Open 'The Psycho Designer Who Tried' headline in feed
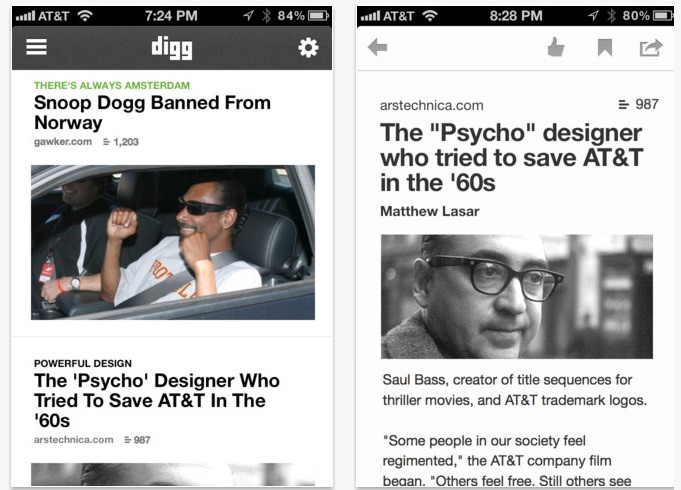The height and width of the screenshot is (490, 681). pos(157,401)
